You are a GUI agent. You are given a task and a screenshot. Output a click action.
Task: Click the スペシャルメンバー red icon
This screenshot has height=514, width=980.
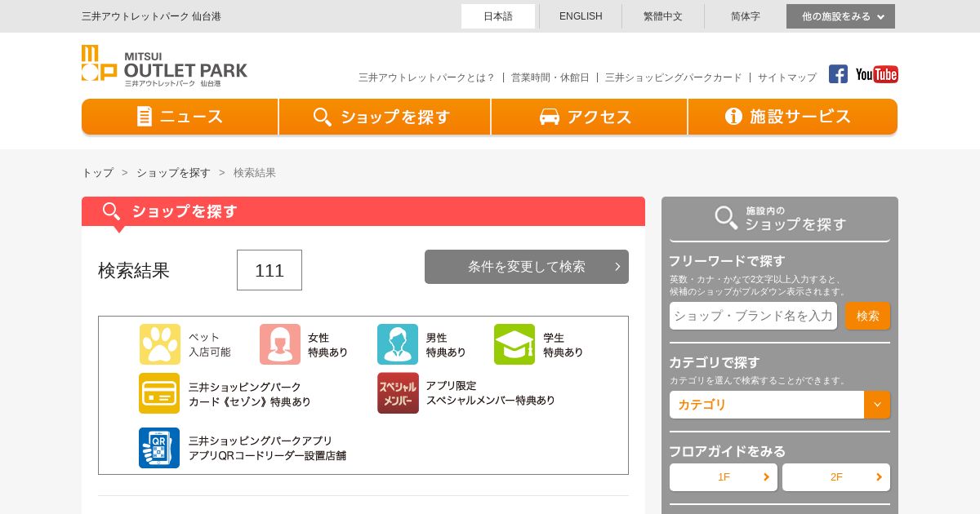pyautogui.click(x=398, y=393)
